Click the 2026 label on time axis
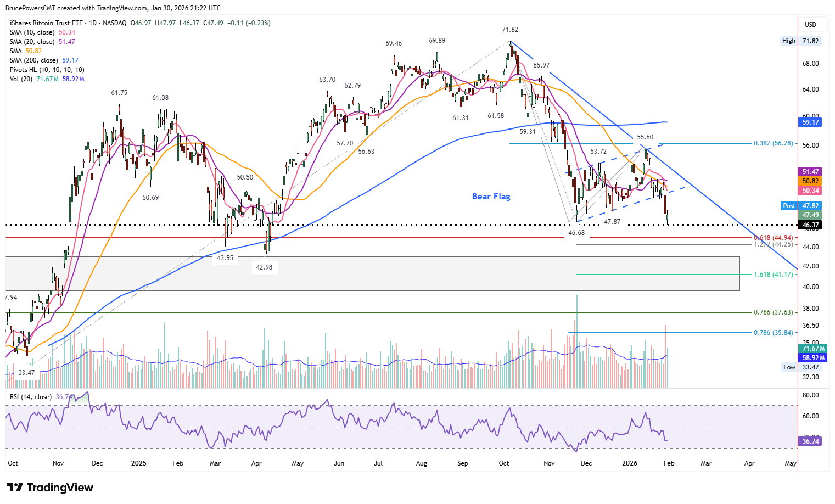 click(630, 463)
